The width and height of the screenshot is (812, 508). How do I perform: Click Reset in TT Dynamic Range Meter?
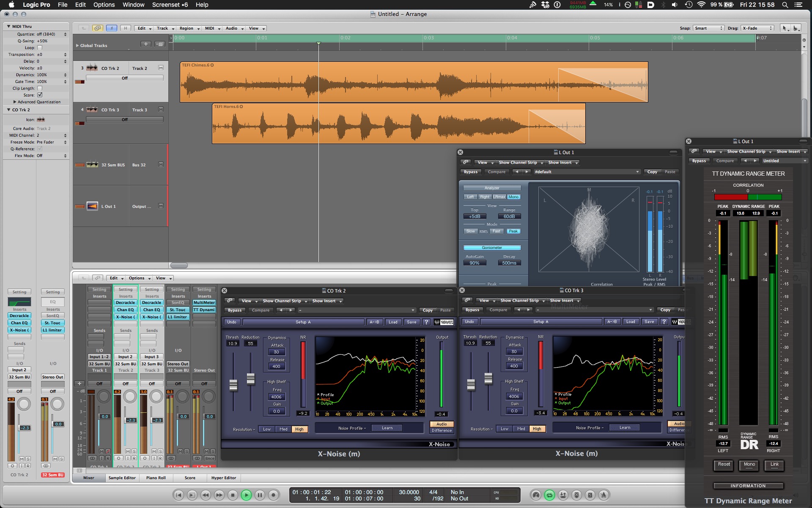pos(724,464)
